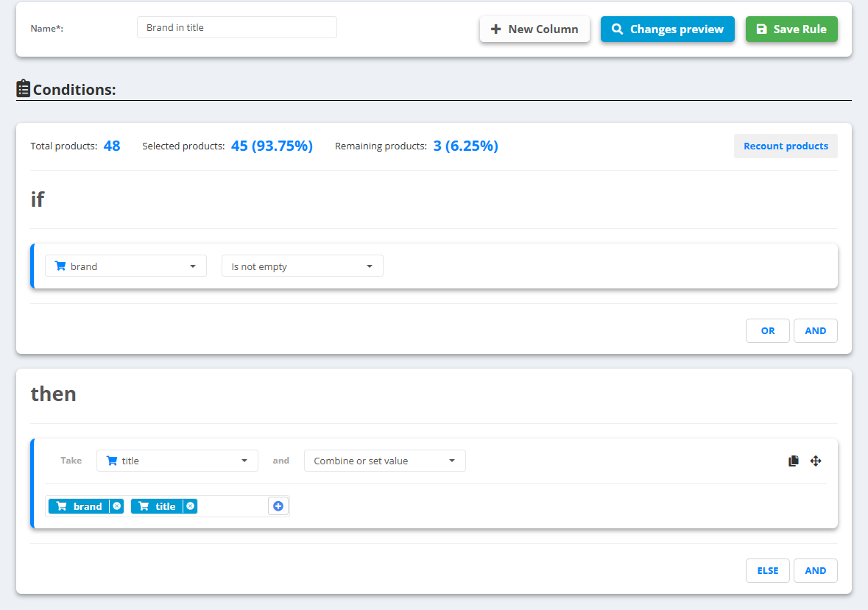Open the 'Combine or set value' dropdown
The height and width of the screenshot is (610, 868).
(385, 461)
